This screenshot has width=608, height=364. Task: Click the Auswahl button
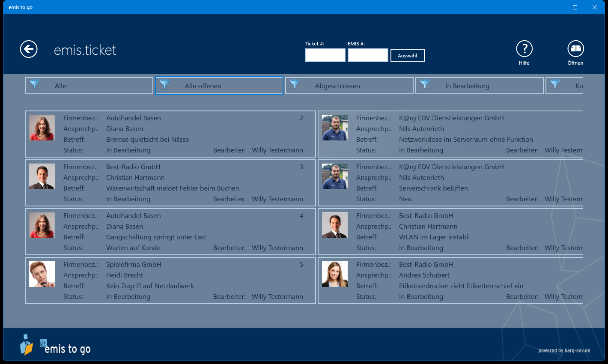pos(407,55)
